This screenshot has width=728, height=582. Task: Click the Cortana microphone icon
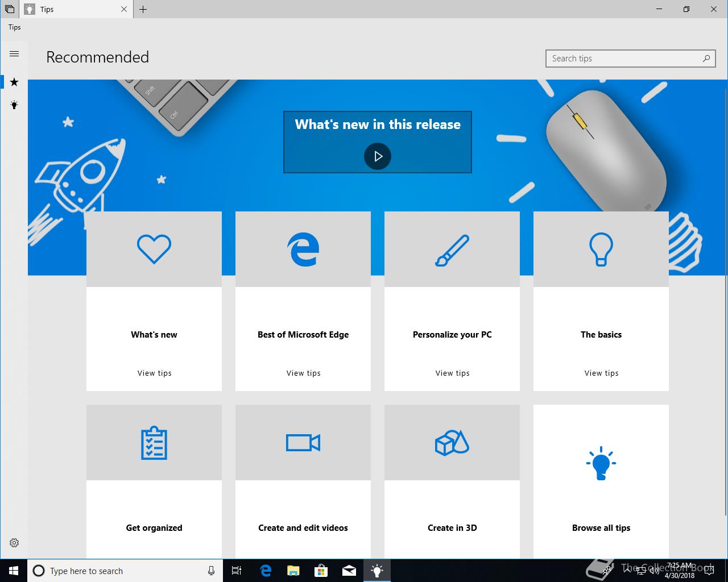tap(211, 571)
